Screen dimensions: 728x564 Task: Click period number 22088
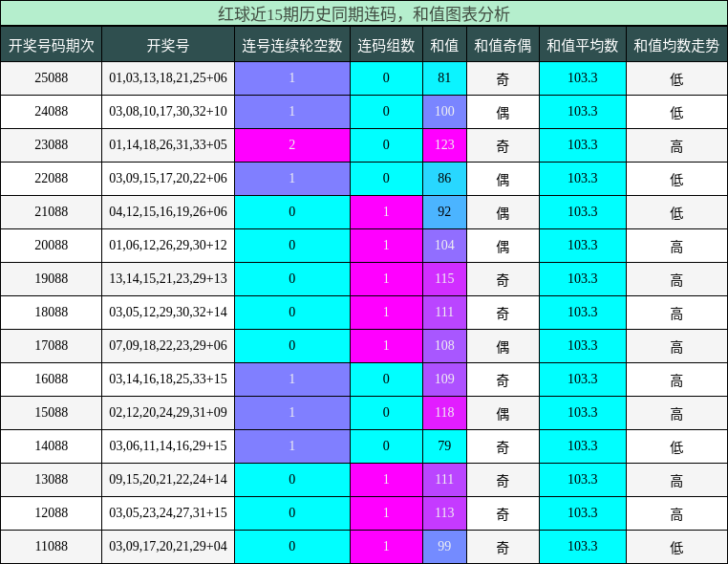coord(51,179)
